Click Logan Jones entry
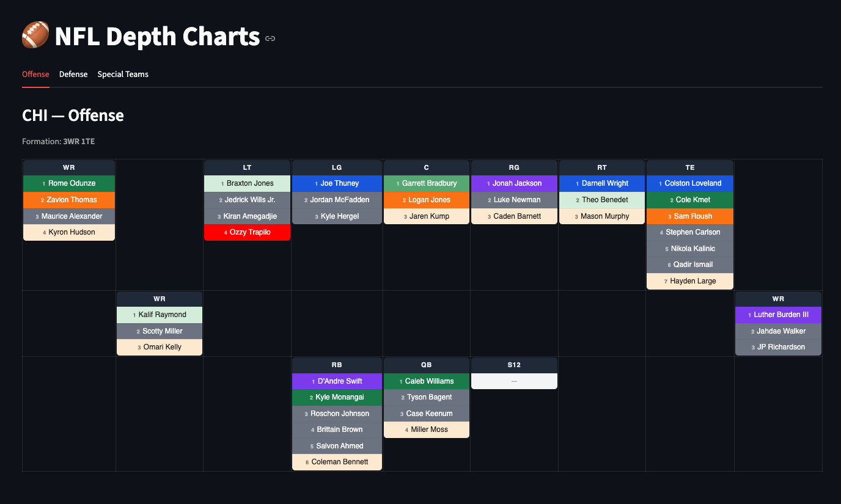 tap(427, 200)
